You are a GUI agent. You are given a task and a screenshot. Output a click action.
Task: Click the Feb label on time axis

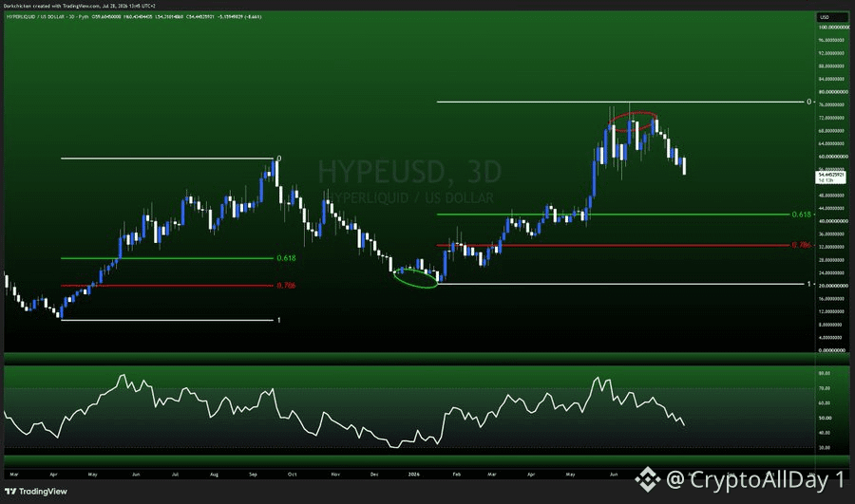point(457,475)
